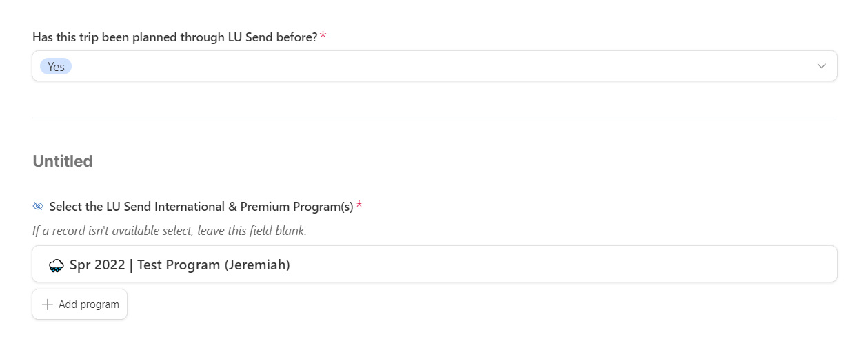Click the 'Spr 2022' text in the record
This screenshot has width=868, height=341.
coord(97,265)
